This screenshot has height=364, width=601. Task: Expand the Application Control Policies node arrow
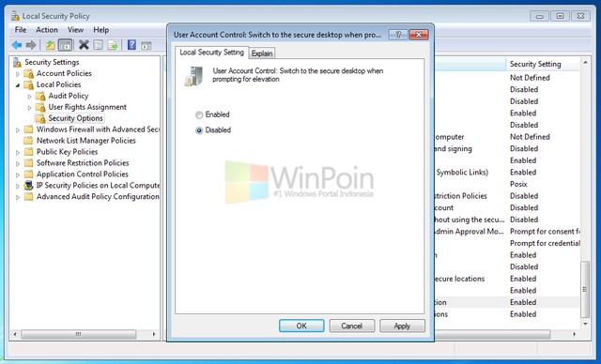(18, 174)
